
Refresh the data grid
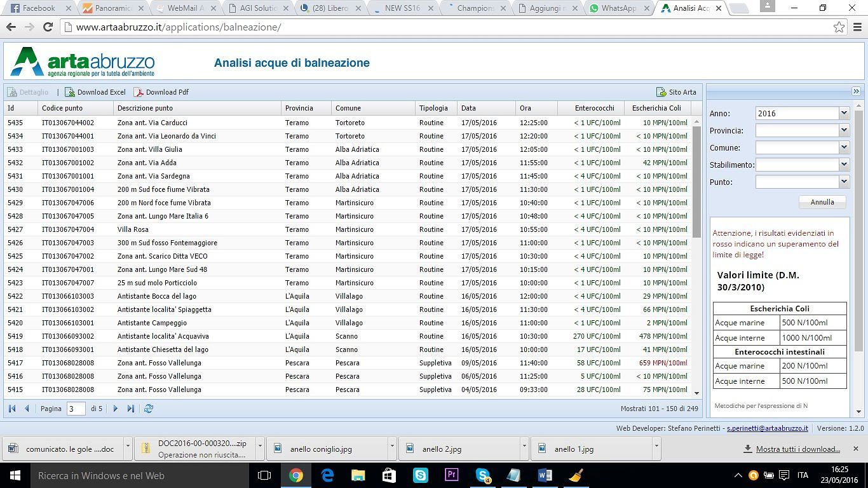click(149, 409)
